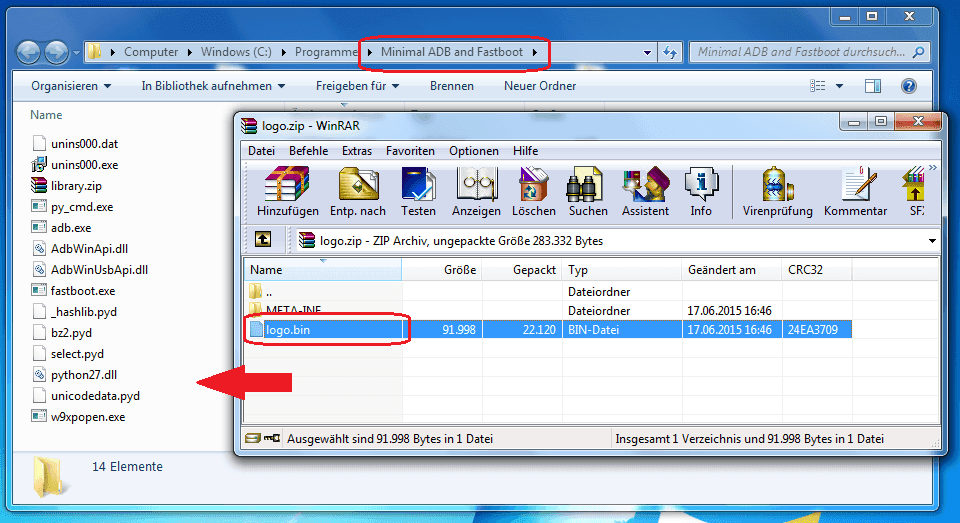Click the Info icon in WinRAR
Screen dimensions: 960x523
click(x=701, y=192)
